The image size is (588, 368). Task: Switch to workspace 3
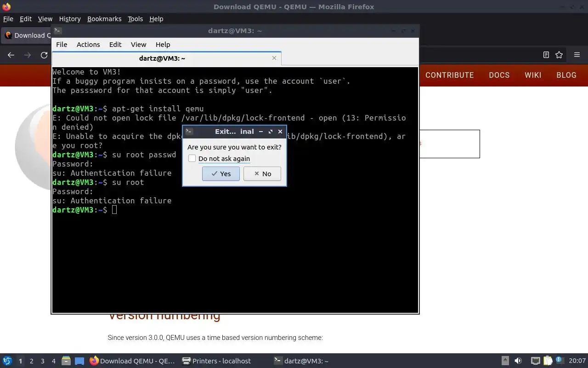(x=42, y=361)
